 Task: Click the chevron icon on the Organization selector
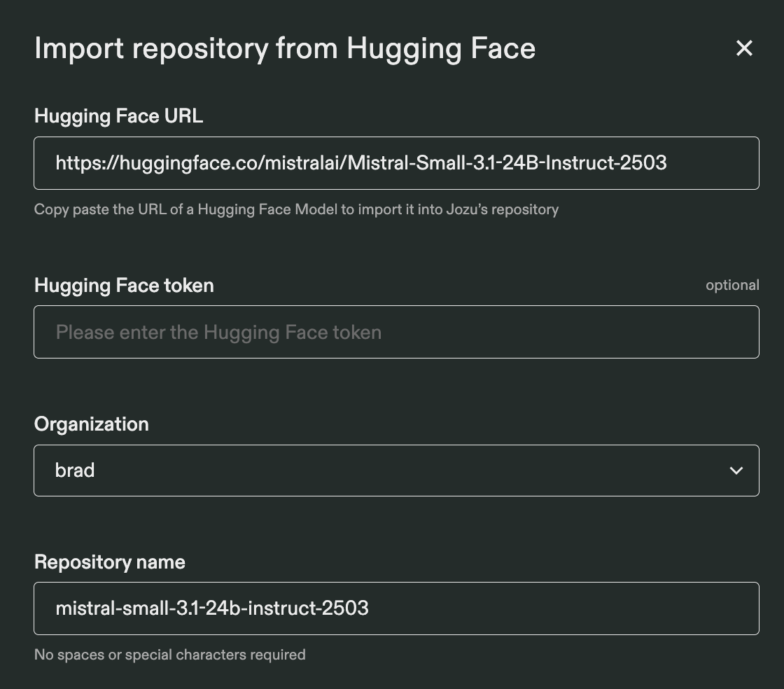point(736,471)
